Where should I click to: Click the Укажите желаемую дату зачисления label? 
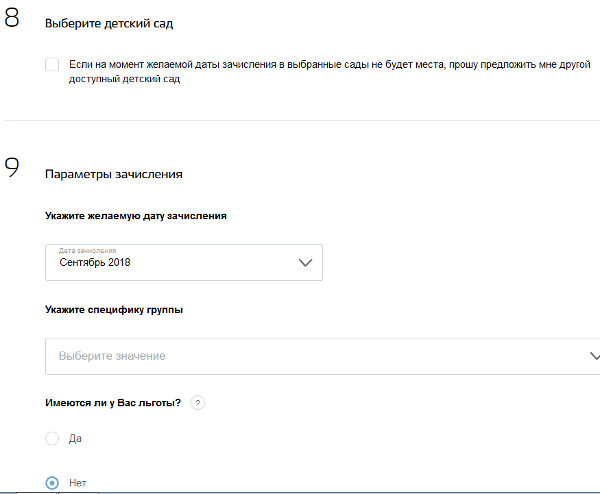click(134, 215)
